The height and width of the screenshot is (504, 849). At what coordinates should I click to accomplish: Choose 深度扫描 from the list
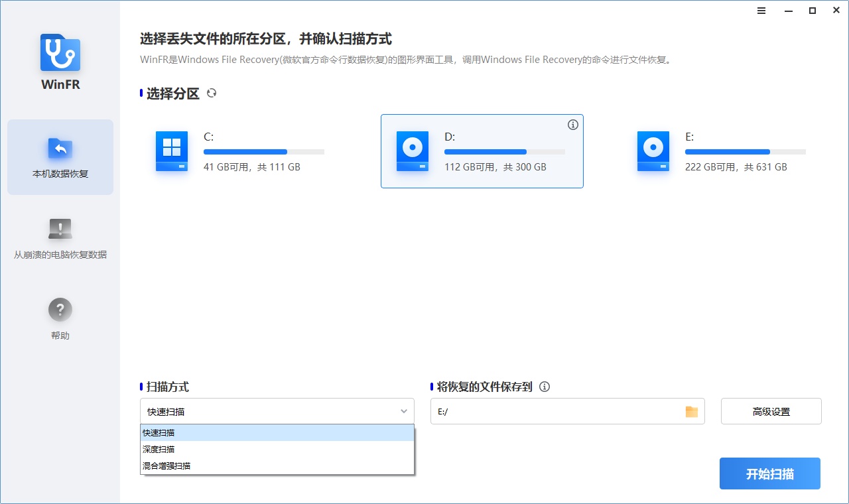pyautogui.click(x=277, y=449)
